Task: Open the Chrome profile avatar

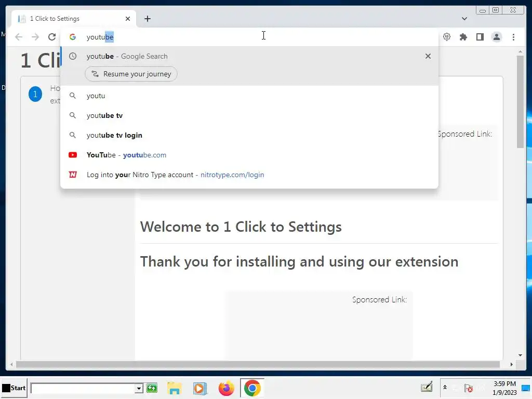Action: 496,37
